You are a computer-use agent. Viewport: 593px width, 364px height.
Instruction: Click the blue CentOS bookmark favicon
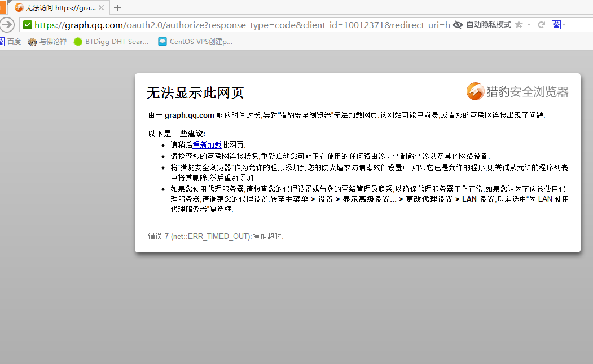tap(162, 42)
